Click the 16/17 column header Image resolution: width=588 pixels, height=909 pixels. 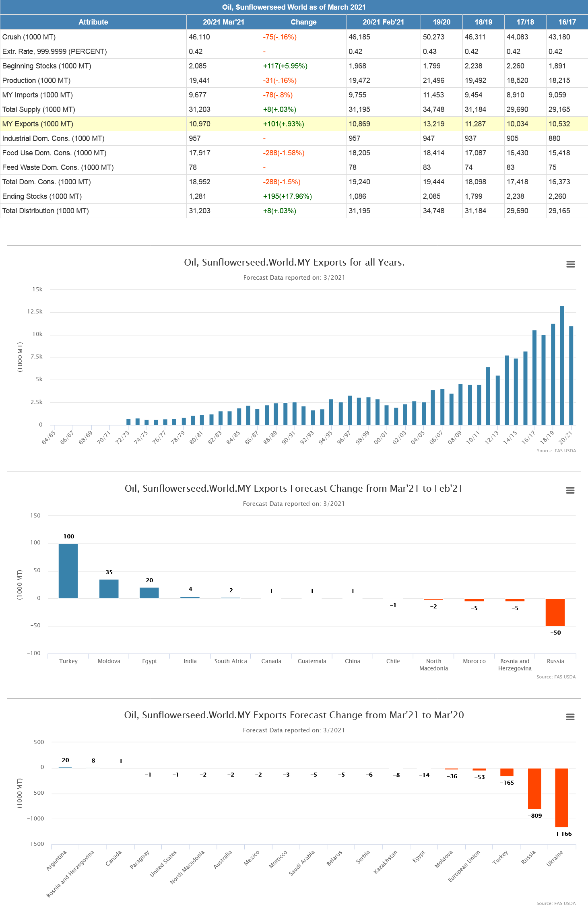567,22
